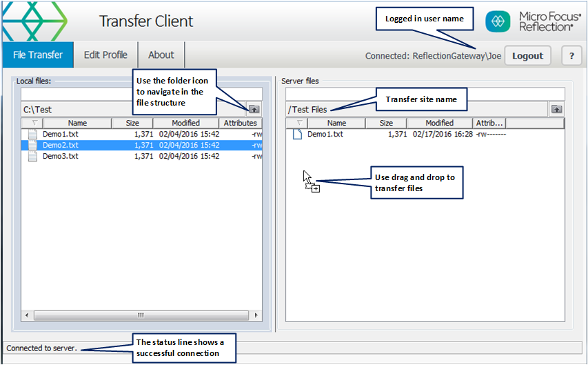The width and height of the screenshot is (588, 365).
Task: Sort server files by Attrib... column
Action: [489, 123]
